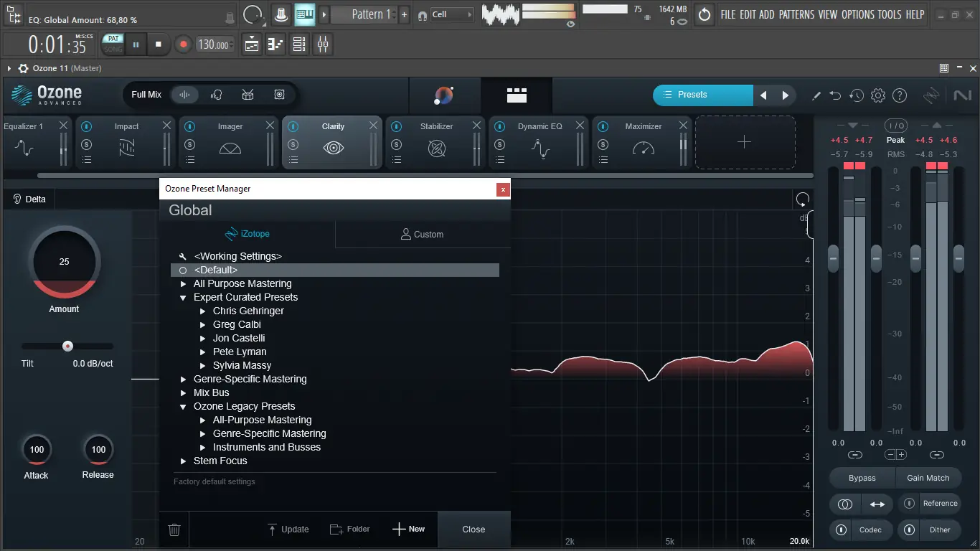This screenshot has width=980, height=551.
Task: Click the Attack knob
Action: pos(37,450)
